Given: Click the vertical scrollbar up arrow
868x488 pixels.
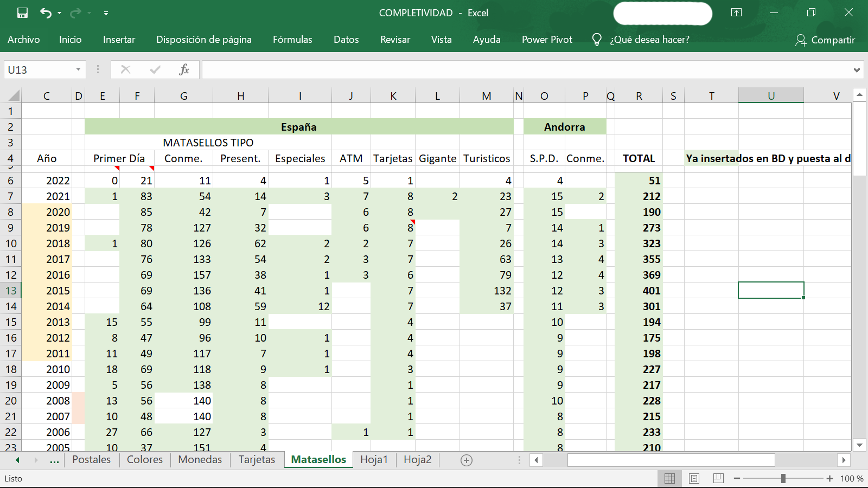Looking at the screenshot, I should pos(859,95).
